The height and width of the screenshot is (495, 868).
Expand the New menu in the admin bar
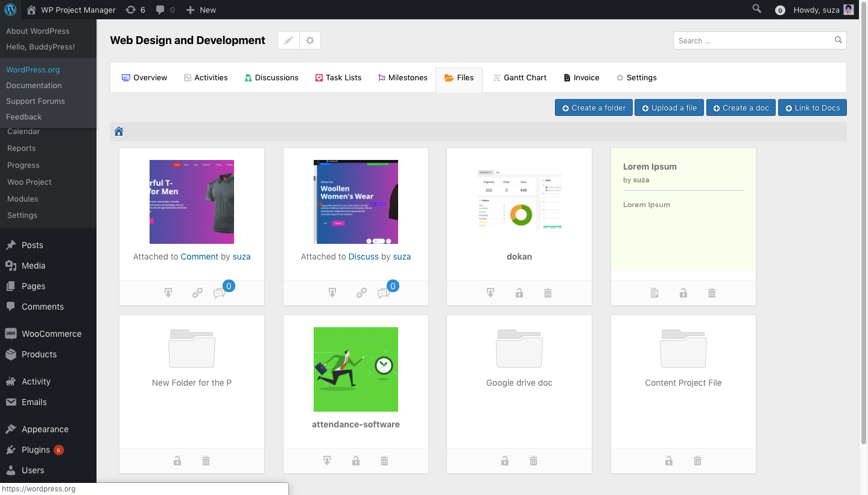[x=200, y=10]
